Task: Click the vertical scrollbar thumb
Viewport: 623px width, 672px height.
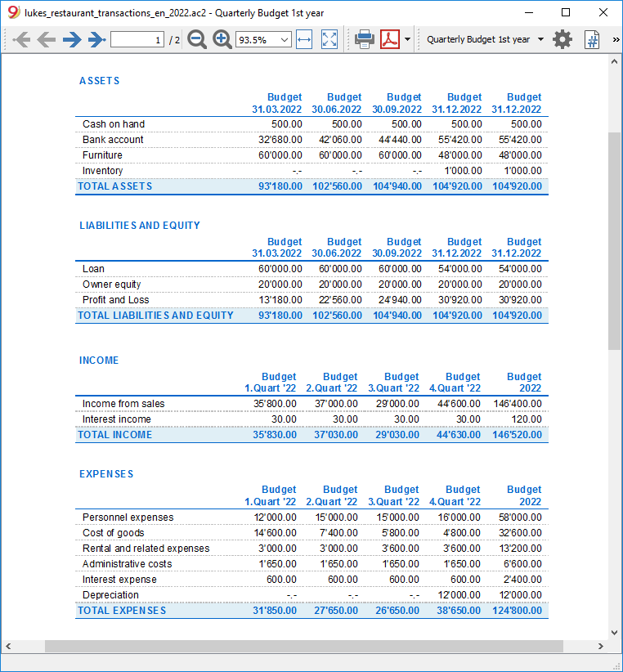Action: pyautogui.click(x=615, y=241)
